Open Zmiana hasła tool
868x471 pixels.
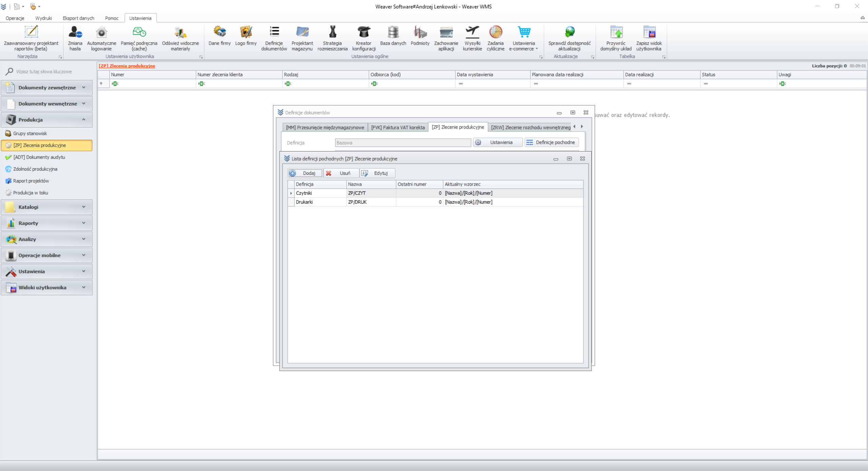75,38
